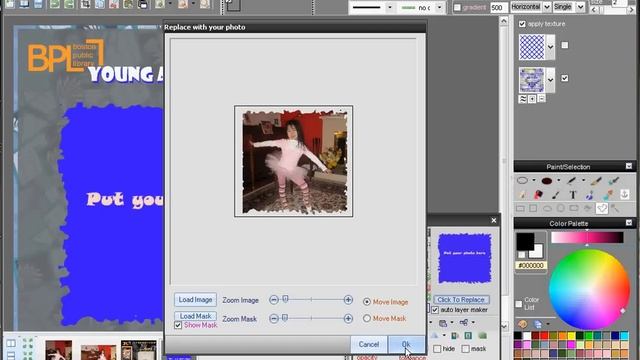Open the 'no c' dropdown in top toolbar

(x=440, y=7)
